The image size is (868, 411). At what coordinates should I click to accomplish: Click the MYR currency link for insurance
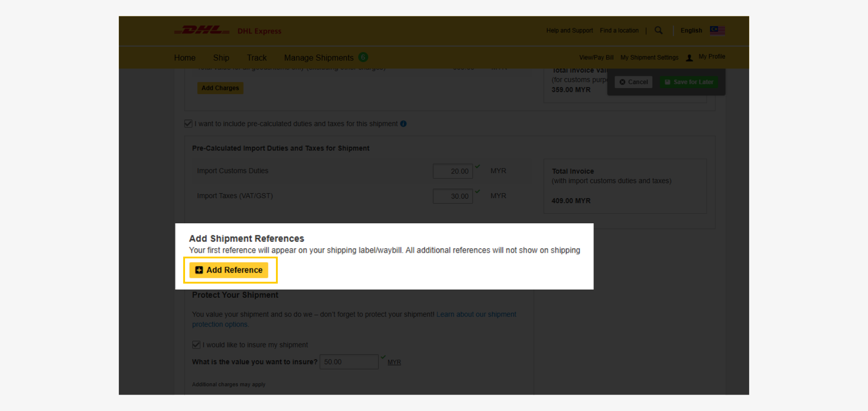(394, 362)
